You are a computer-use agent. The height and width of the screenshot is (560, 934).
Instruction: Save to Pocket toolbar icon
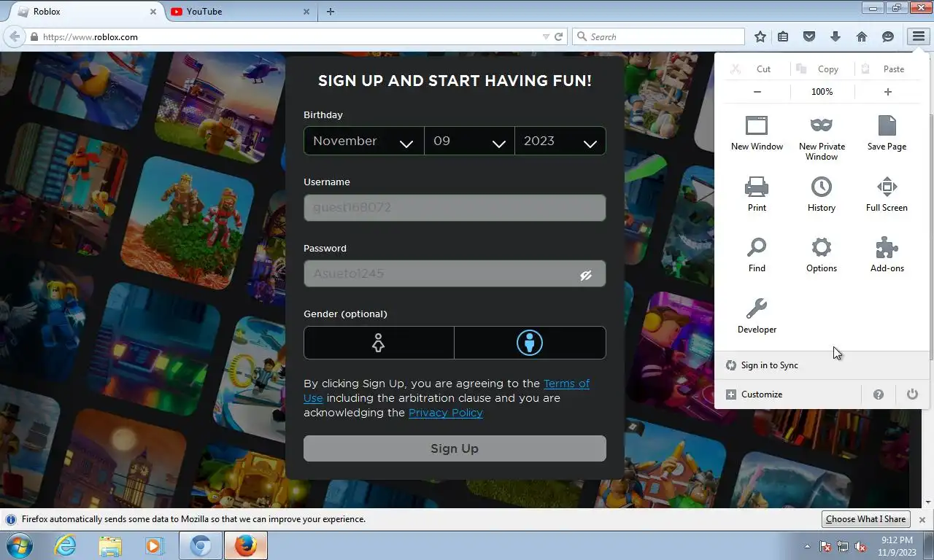point(809,36)
